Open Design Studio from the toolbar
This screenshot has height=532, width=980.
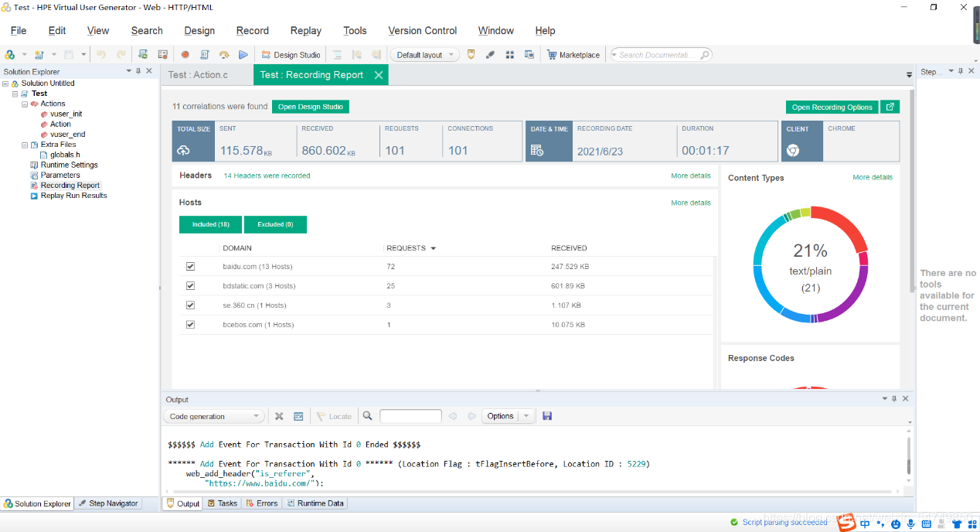291,55
